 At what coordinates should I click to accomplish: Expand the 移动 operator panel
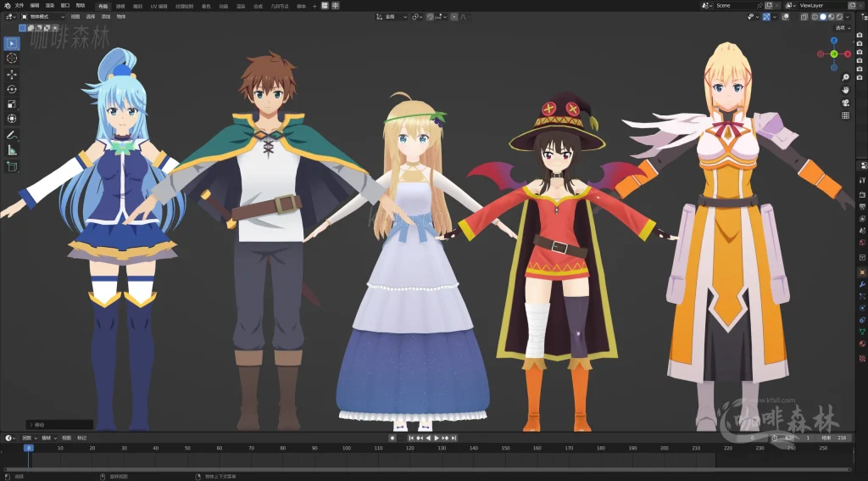coord(60,424)
